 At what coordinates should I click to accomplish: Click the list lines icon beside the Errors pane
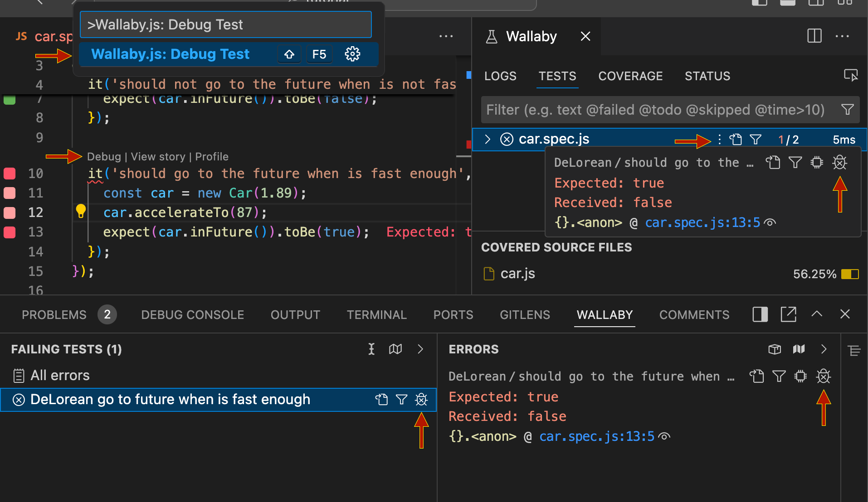(x=854, y=350)
